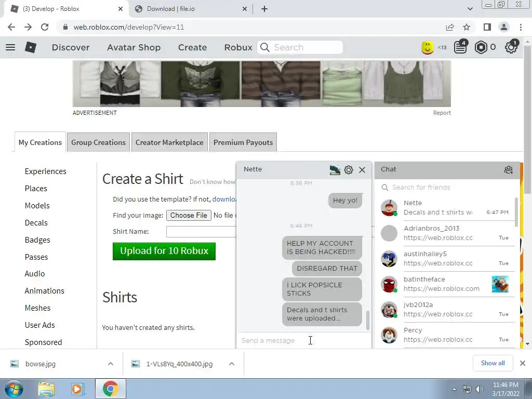
Task: Select Badges in the sidebar
Action: click(37, 240)
